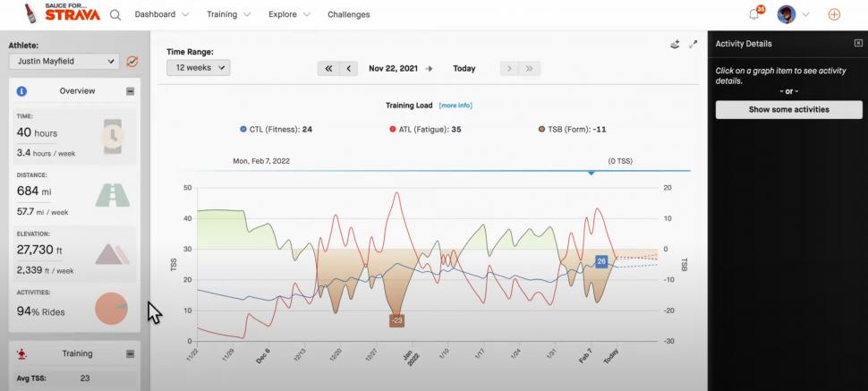The image size is (868, 391).
Task: Open the Explore menu
Action: [x=289, y=14]
